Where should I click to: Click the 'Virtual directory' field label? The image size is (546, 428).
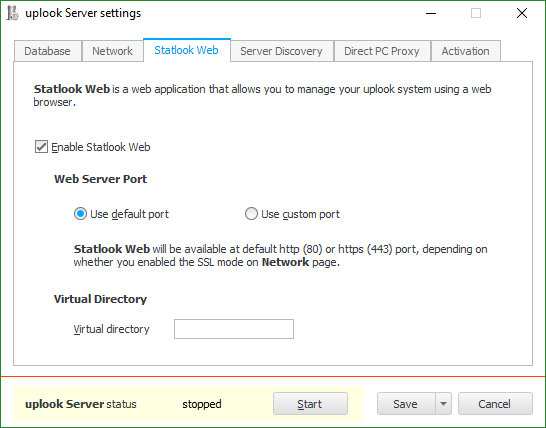(x=111, y=329)
